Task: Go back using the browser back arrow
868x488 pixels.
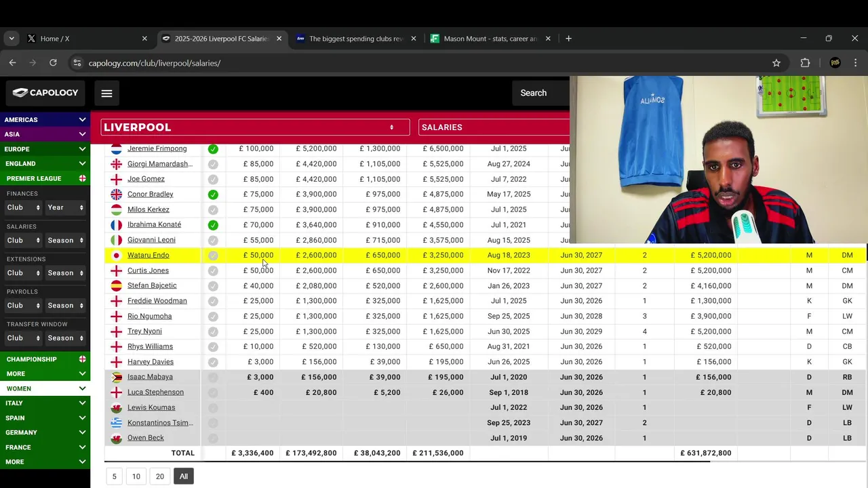Action: pos(12,63)
